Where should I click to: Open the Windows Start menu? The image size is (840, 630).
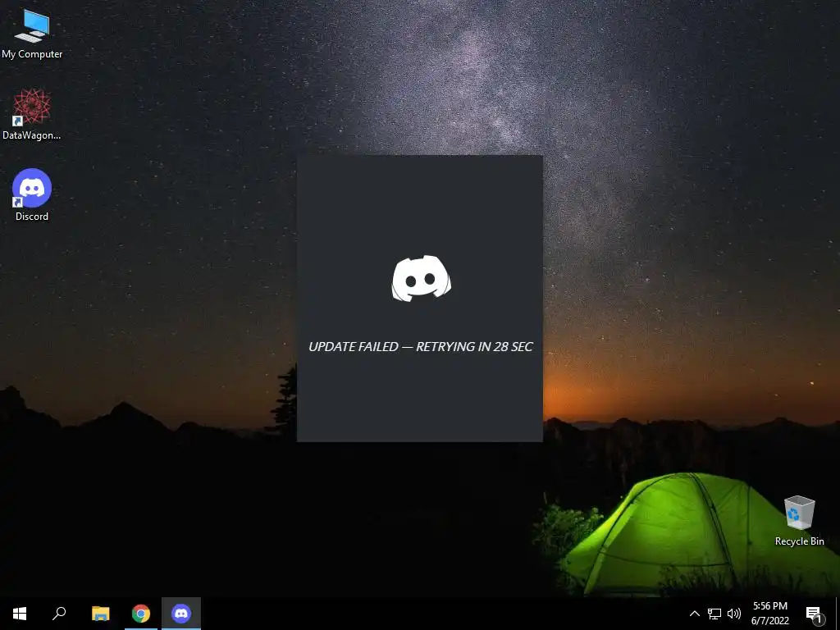[20, 614]
